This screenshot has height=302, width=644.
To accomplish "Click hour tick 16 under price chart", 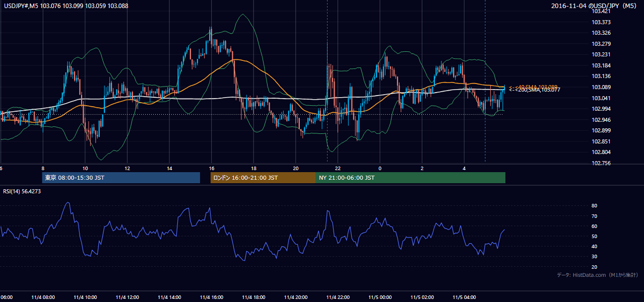I will click(x=211, y=169).
